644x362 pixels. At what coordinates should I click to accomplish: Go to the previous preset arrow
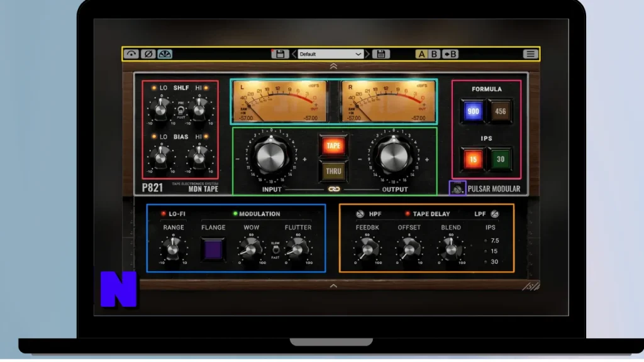pos(294,54)
